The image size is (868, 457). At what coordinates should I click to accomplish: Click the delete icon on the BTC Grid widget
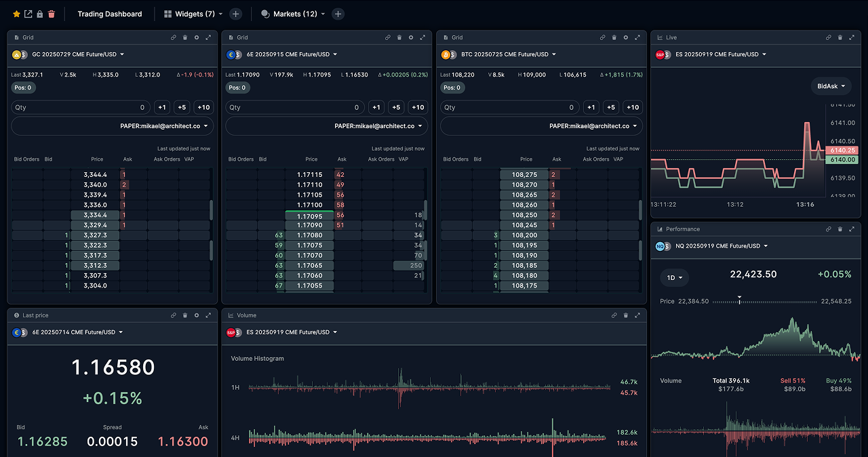(614, 37)
